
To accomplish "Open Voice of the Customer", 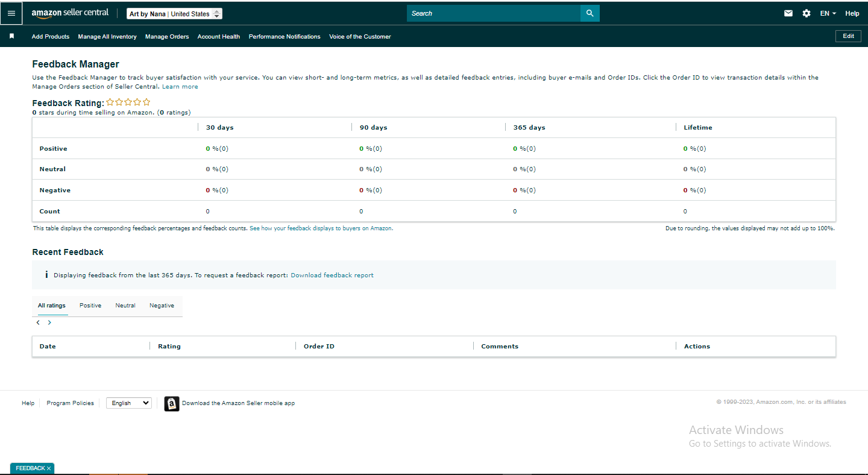I will tap(360, 37).
